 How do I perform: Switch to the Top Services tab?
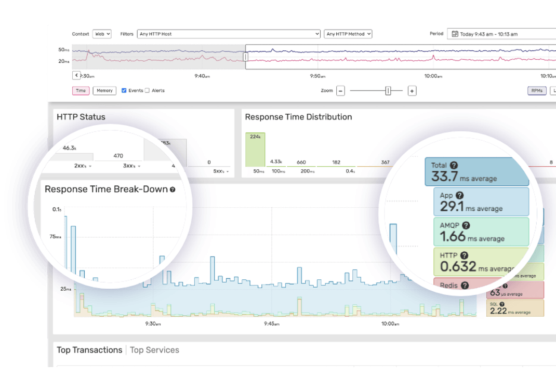click(x=154, y=350)
